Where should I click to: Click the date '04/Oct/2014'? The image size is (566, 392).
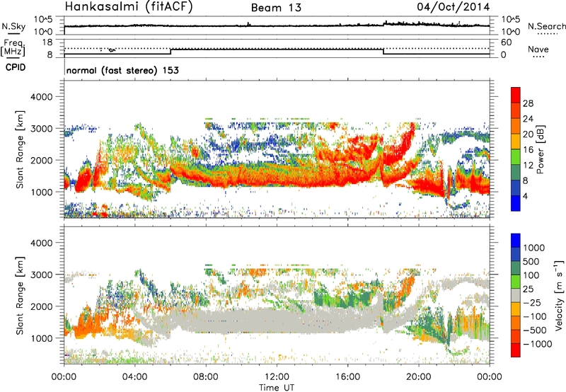453,7
